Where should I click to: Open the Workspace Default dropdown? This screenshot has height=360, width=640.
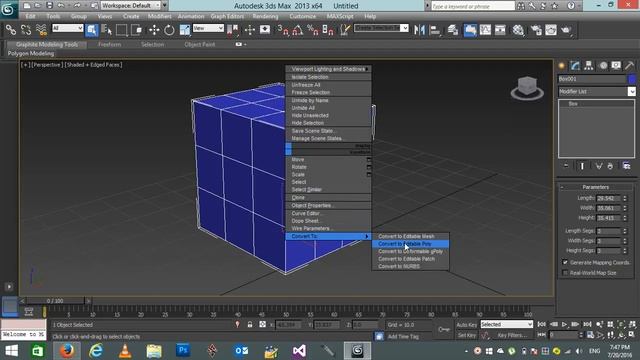tap(131, 5)
